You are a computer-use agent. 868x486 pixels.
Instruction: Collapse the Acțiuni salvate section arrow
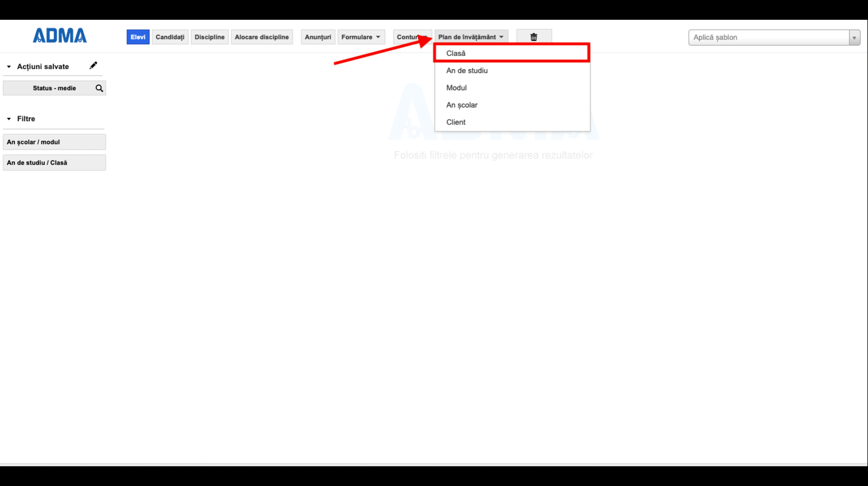(9, 67)
